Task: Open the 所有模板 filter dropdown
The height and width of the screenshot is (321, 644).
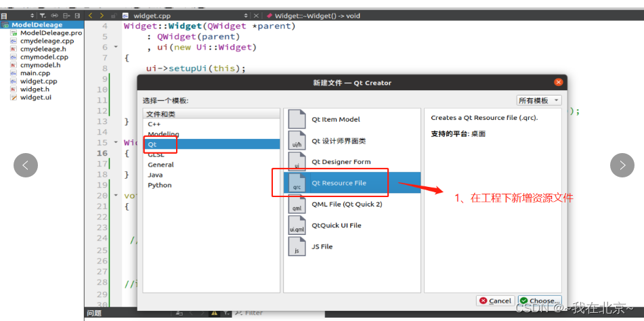Action: point(539,101)
